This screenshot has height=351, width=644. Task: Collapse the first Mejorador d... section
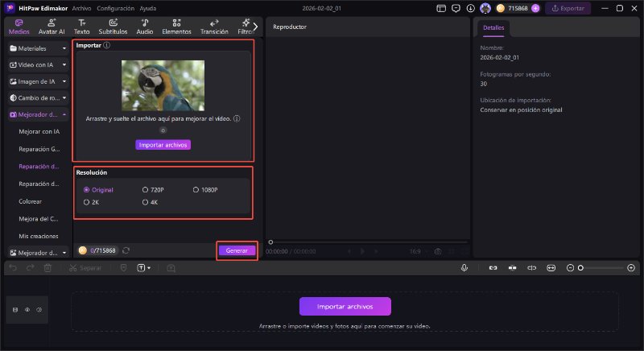38,114
